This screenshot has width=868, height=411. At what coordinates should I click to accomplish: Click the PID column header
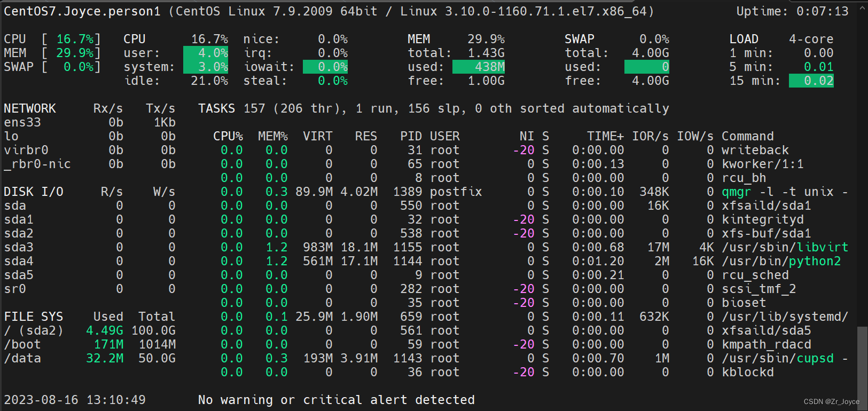click(x=411, y=136)
